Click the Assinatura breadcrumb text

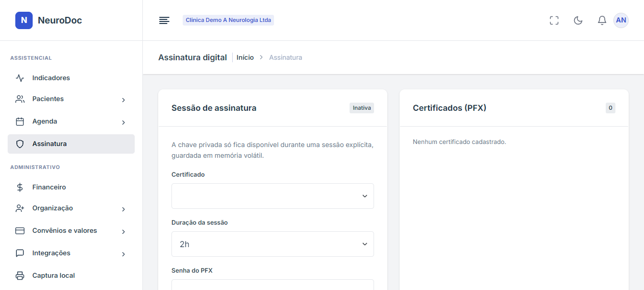[x=286, y=58]
